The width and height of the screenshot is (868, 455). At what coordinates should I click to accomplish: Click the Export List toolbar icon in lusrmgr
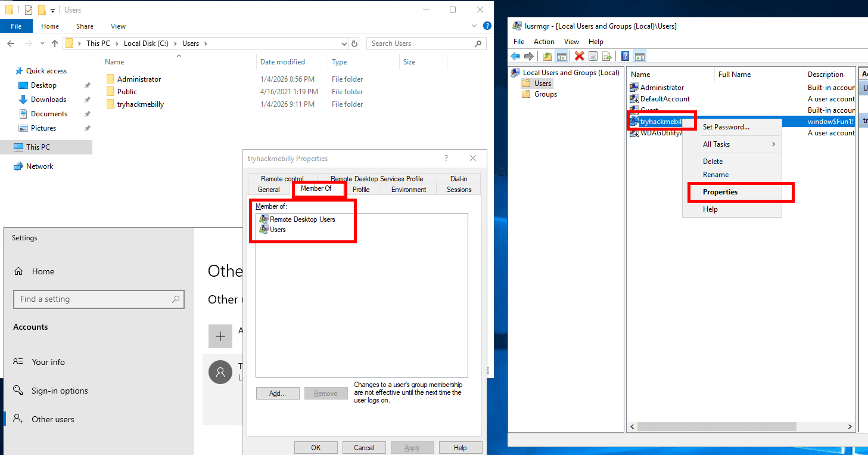point(607,57)
